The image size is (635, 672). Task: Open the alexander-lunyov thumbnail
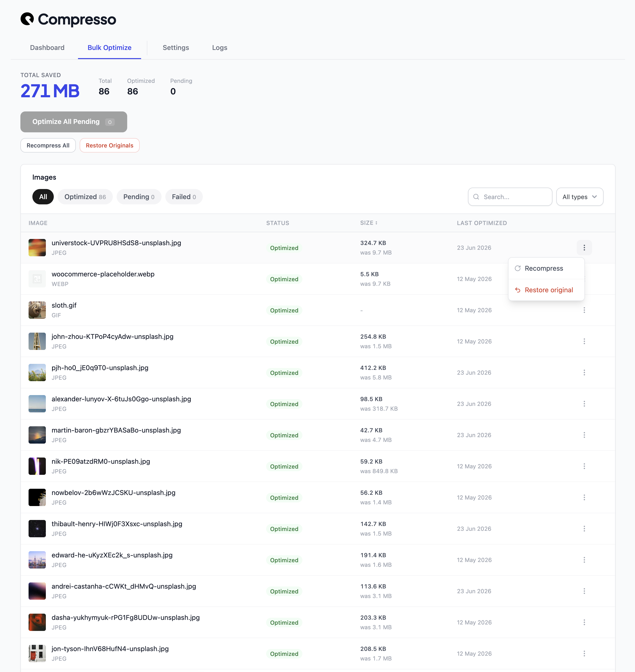37,403
